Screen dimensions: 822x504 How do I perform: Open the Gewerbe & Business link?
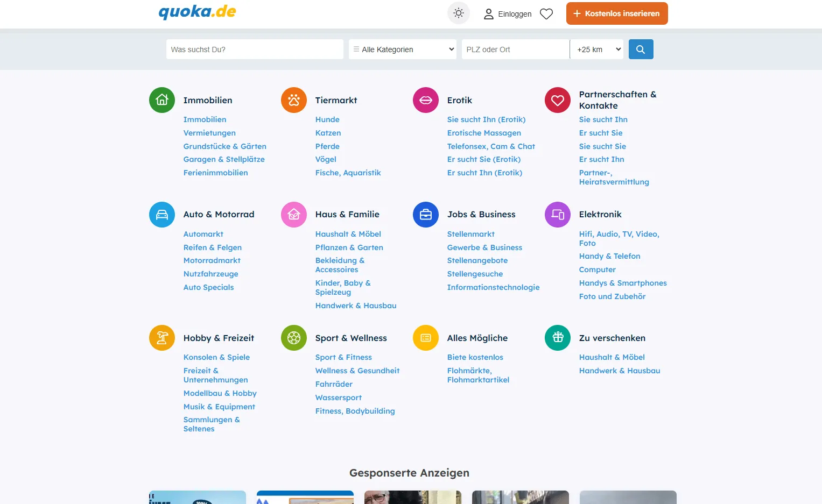pos(484,247)
